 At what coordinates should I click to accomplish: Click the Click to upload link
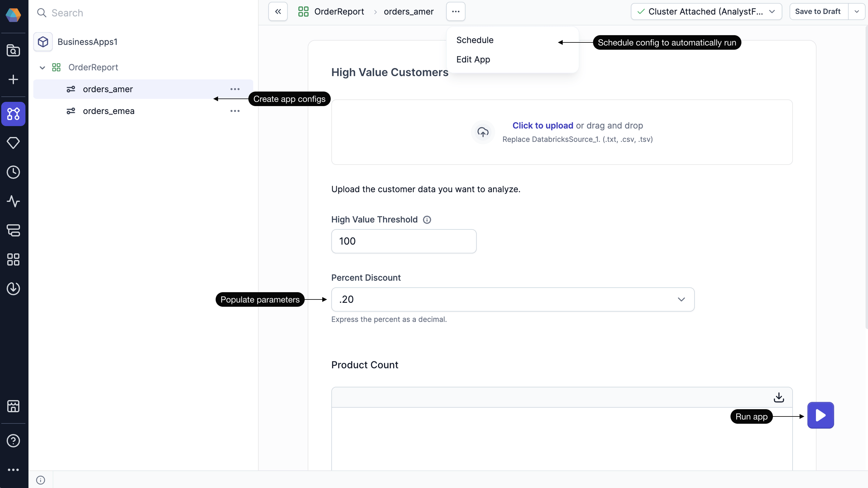pyautogui.click(x=542, y=125)
